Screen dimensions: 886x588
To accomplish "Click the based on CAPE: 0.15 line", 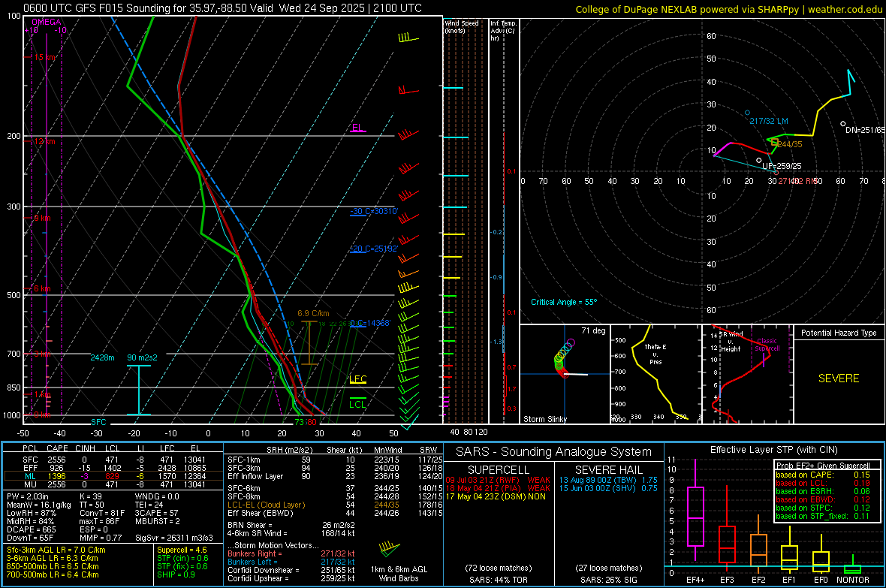I will [823, 475].
